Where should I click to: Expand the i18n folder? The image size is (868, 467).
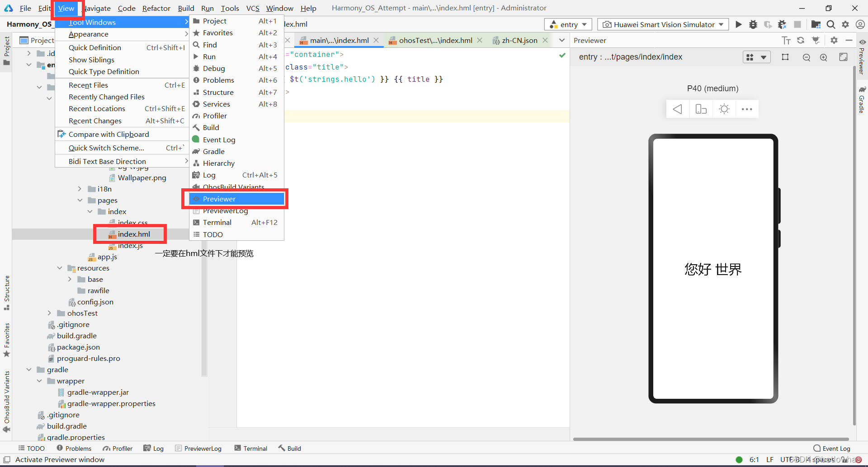(x=80, y=189)
